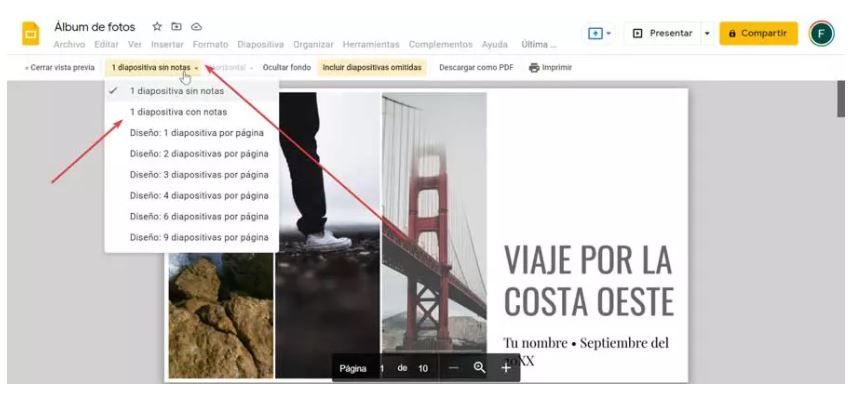Click the rocks photo on slide

[221, 315]
